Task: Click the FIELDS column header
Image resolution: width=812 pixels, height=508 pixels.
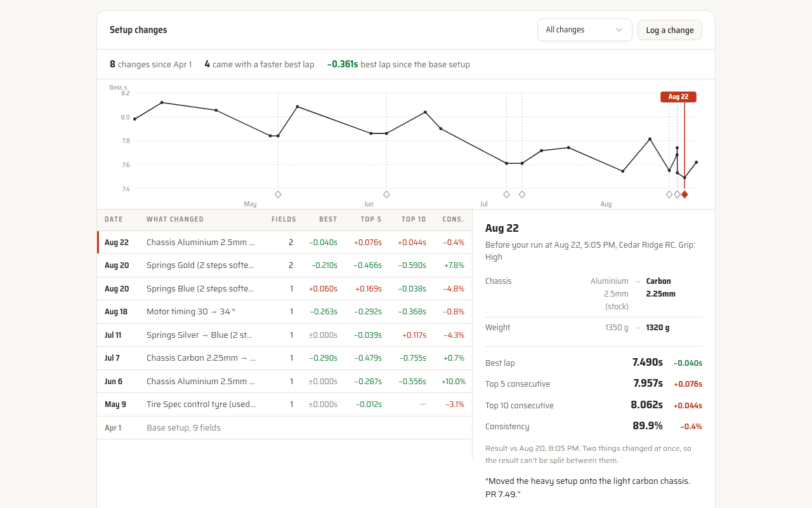Action: (284, 220)
